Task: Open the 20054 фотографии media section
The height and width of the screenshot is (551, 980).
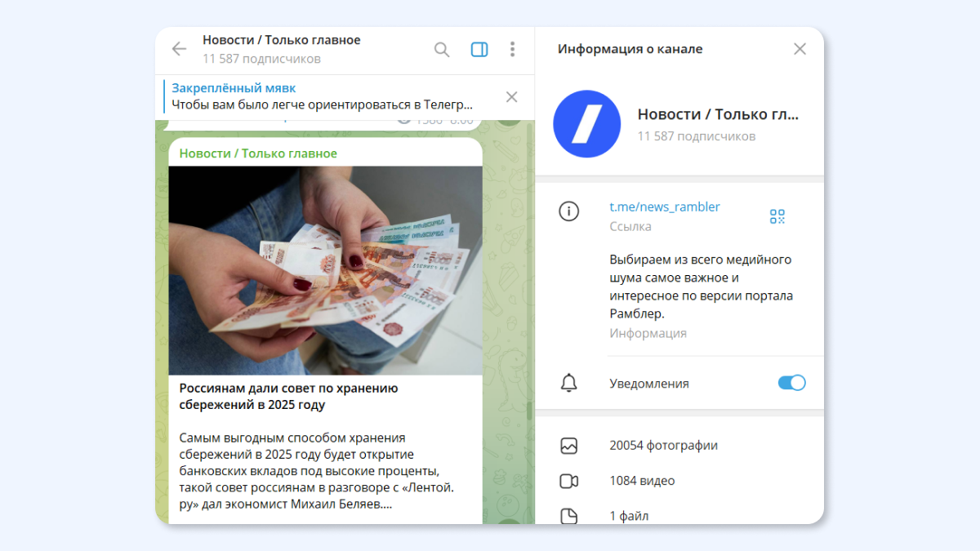Action: [x=679, y=446]
